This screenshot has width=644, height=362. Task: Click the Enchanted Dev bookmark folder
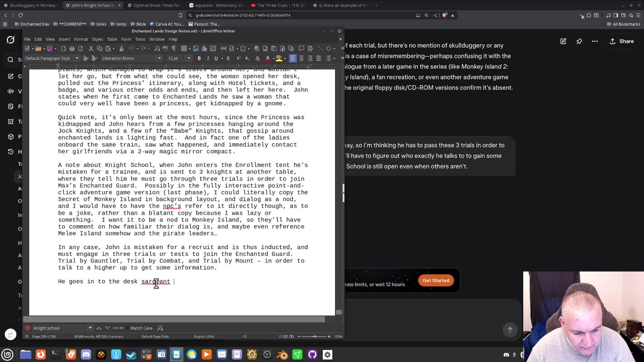point(32,24)
